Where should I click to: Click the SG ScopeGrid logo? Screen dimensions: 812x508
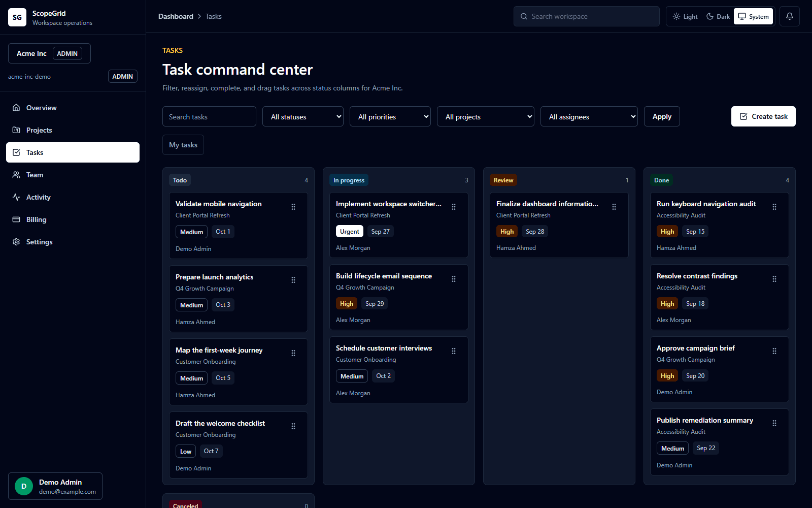click(x=17, y=17)
